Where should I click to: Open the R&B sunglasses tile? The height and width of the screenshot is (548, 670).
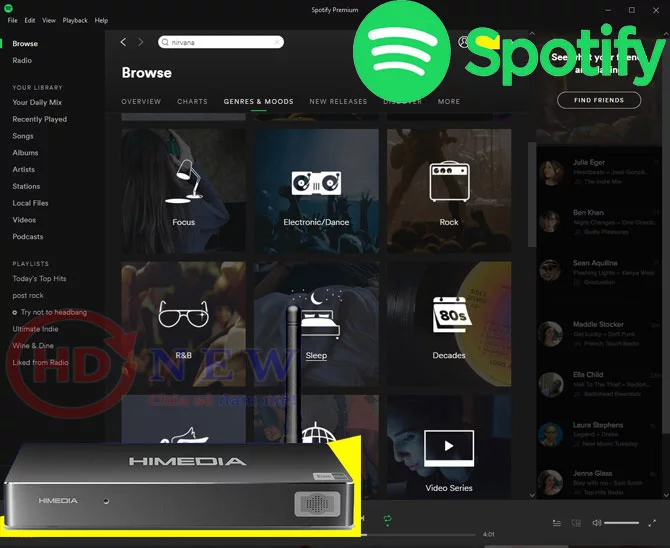pyautogui.click(x=183, y=323)
